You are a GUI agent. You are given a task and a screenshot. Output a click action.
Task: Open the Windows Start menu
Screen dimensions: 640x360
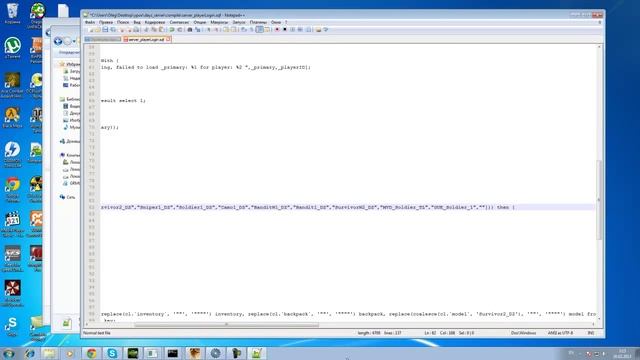click(9, 353)
